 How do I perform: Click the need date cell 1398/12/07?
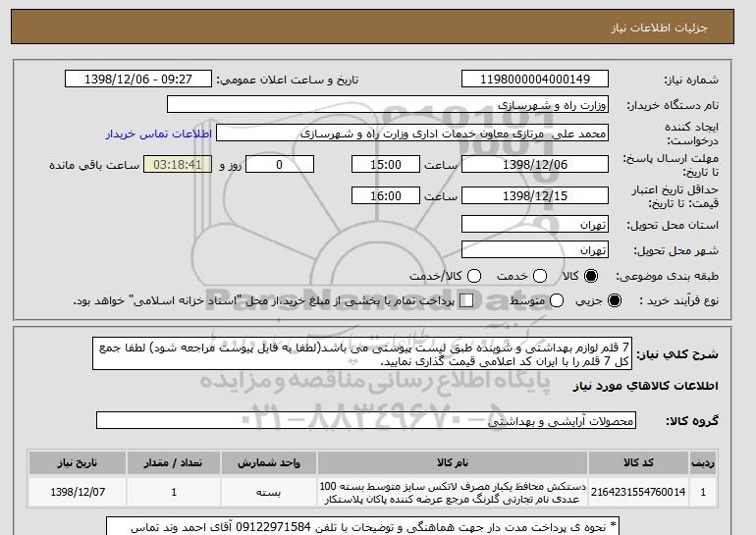(x=78, y=492)
